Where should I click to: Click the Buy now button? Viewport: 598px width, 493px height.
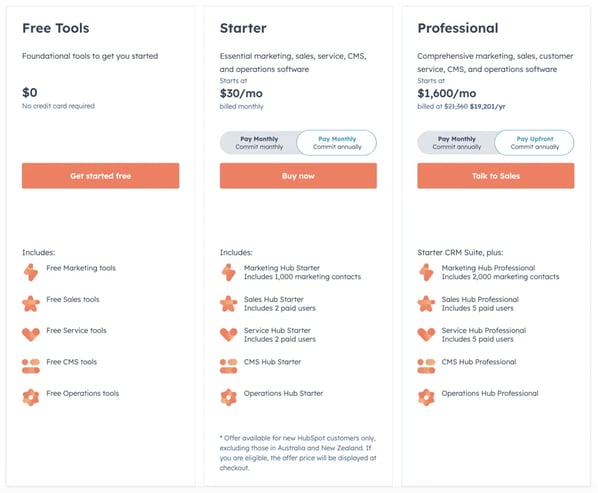pyautogui.click(x=298, y=176)
